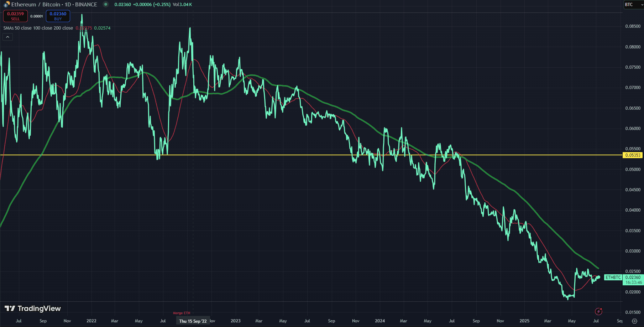Click the green market status dot
The width and height of the screenshot is (644, 327).
106,4
